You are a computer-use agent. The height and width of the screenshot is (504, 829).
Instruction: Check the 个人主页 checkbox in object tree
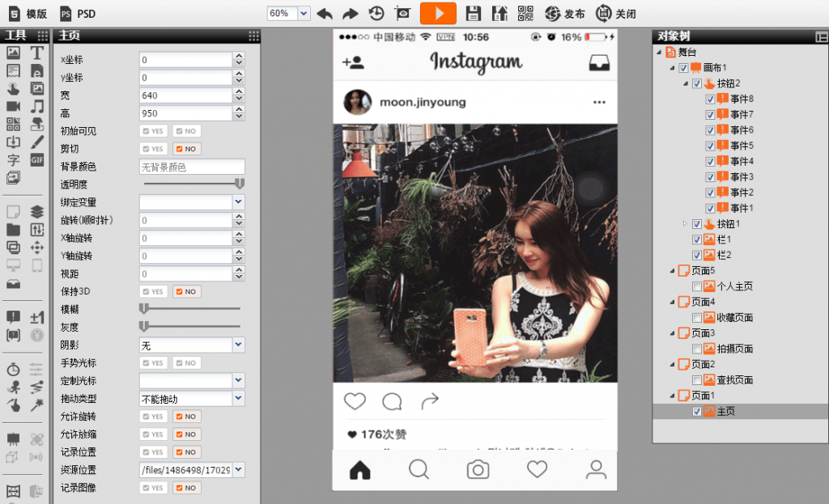pos(697,286)
